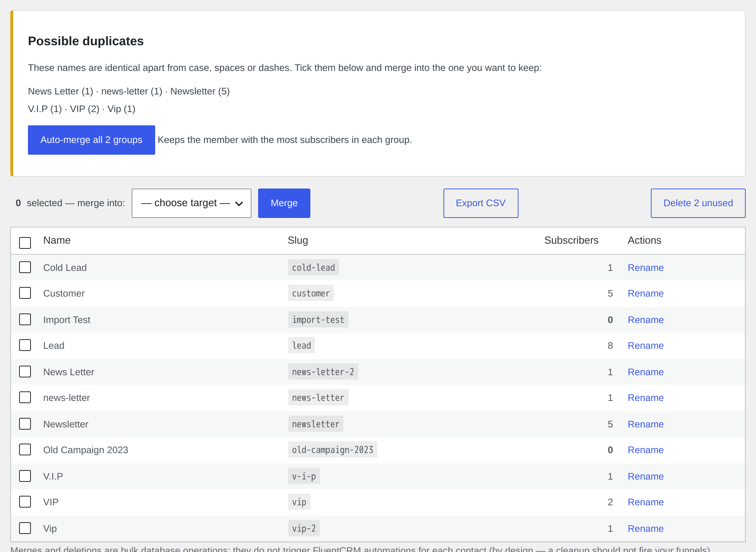756x552 pixels.
Task: Click the cold-lead slug
Action: tap(313, 268)
